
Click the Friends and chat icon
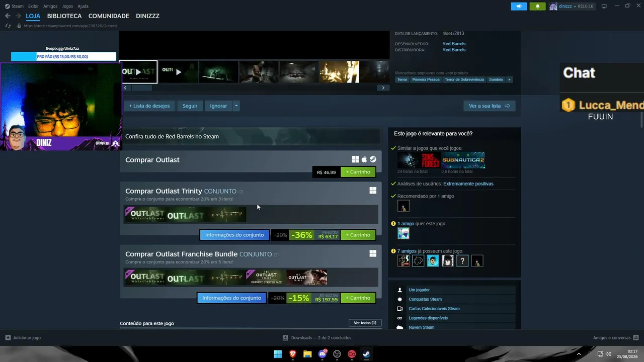(x=636, y=338)
